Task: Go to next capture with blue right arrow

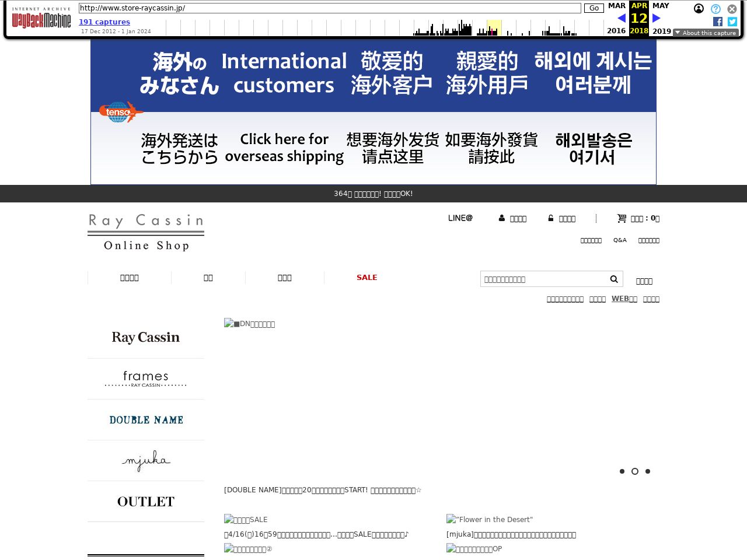Action: [657, 18]
